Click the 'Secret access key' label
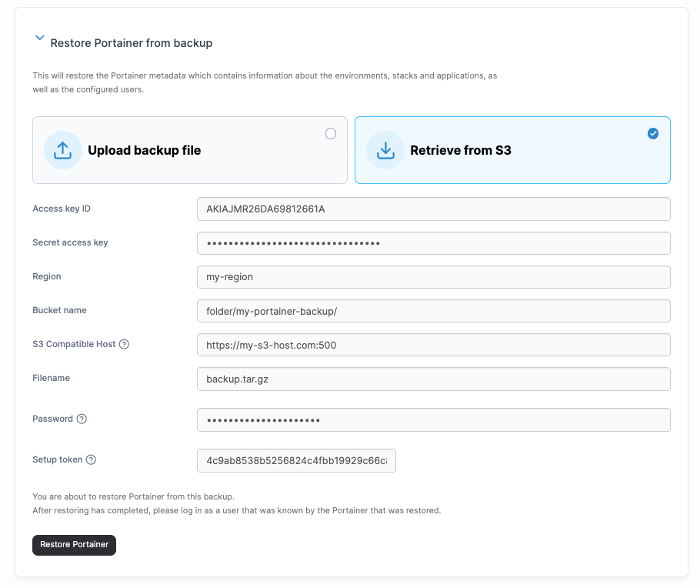This screenshot has height=588, width=700. click(70, 242)
